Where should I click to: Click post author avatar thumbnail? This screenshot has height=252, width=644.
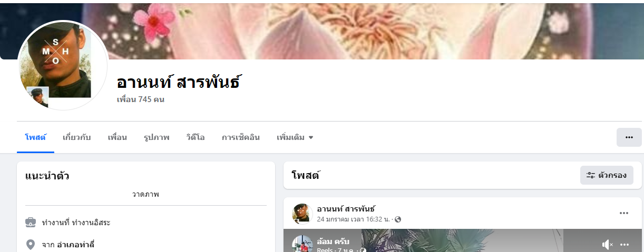[x=303, y=214]
